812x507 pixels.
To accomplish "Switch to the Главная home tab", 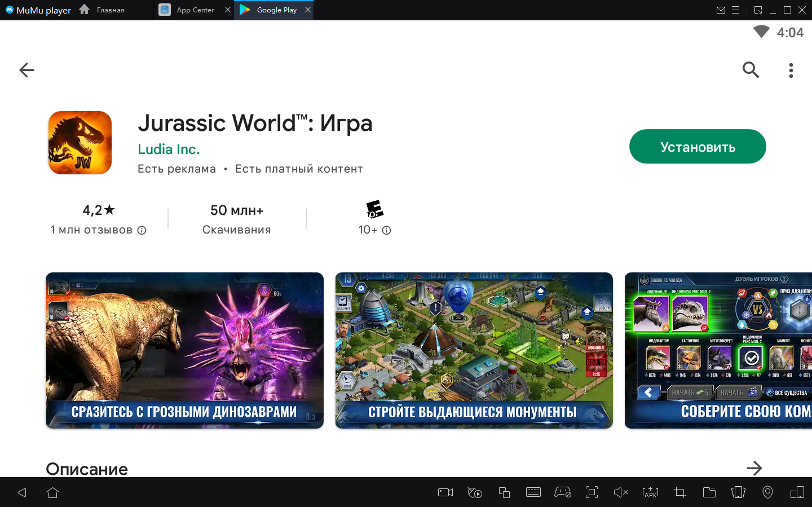I will (x=102, y=10).
